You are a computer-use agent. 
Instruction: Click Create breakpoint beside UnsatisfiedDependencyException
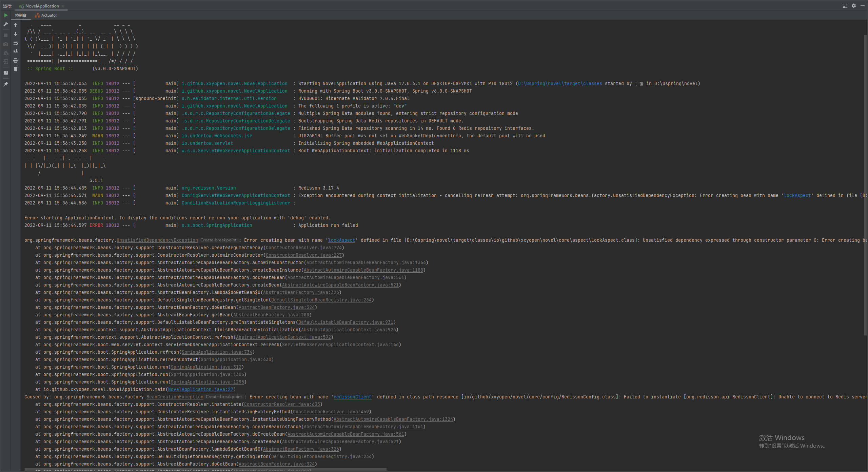(218, 240)
